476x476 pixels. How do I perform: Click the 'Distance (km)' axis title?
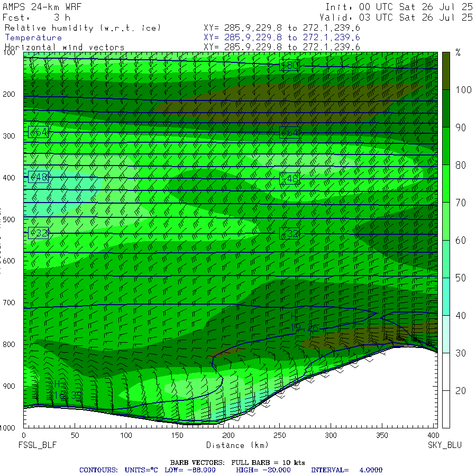click(x=237, y=445)
